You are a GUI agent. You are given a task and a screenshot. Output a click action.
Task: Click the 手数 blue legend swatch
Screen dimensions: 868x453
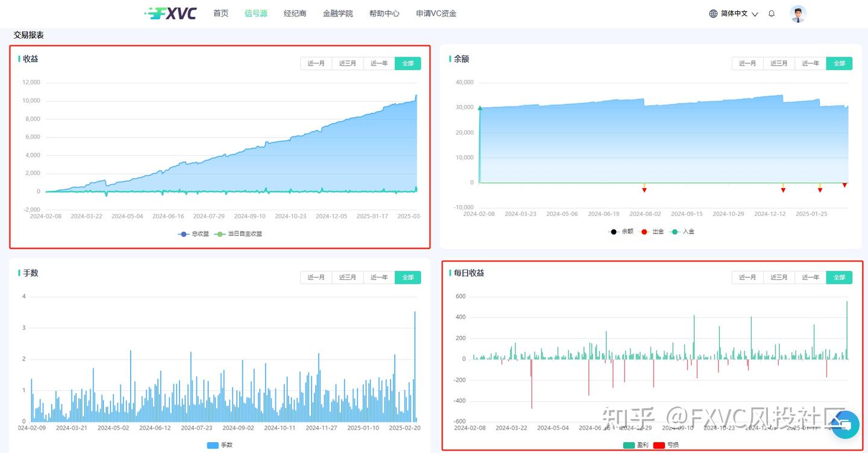pyautogui.click(x=213, y=445)
